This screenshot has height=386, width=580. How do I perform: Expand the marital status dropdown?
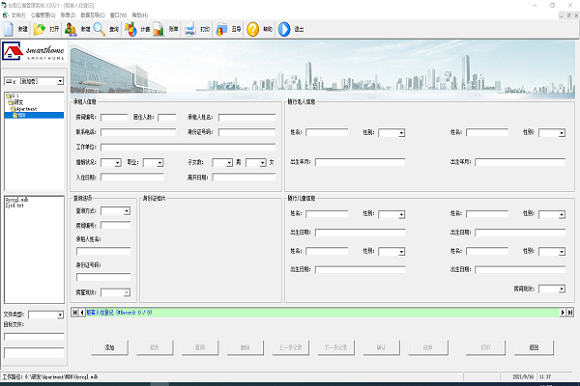(118, 163)
